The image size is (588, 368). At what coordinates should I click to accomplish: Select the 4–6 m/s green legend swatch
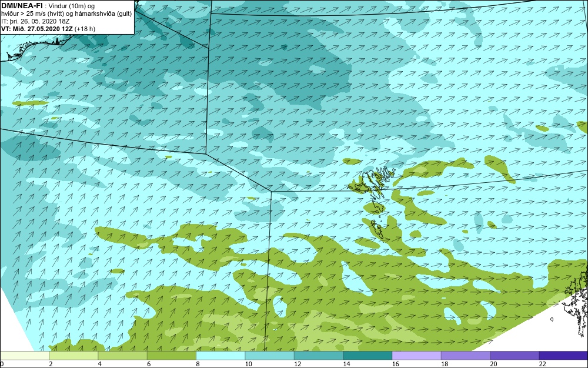click(x=123, y=356)
